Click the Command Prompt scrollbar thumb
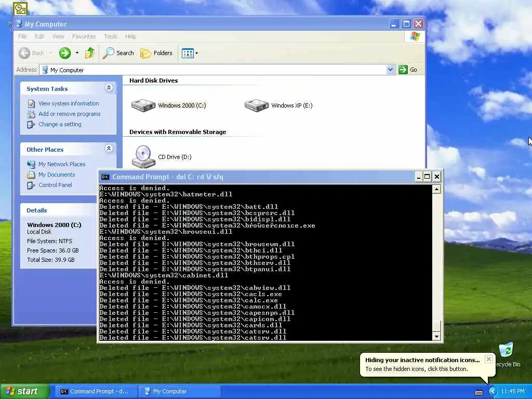This screenshot has width=532, height=399. pyautogui.click(x=436, y=325)
